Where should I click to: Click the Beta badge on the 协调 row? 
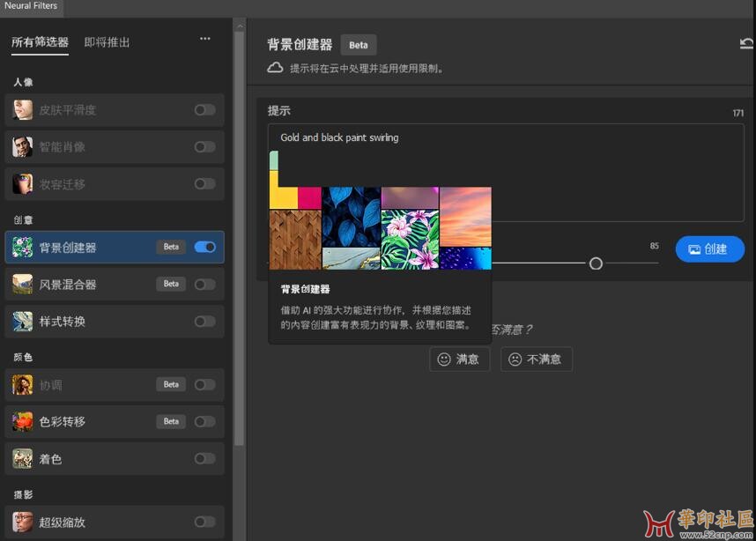click(171, 385)
